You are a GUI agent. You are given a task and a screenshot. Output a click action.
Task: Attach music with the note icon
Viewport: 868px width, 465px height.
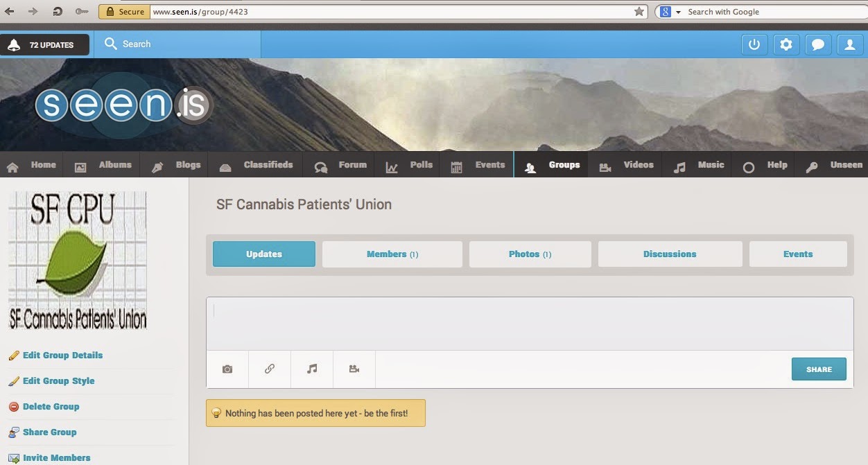tap(312, 369)
